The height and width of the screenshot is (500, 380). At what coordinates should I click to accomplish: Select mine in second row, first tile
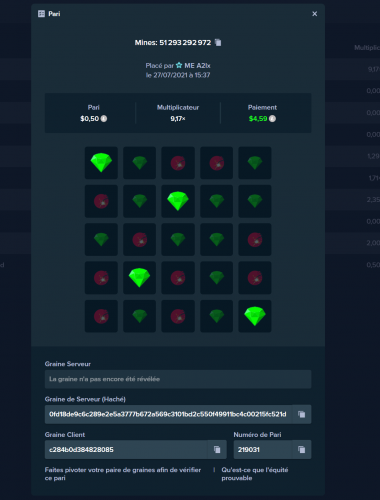(x=101, y=201)
